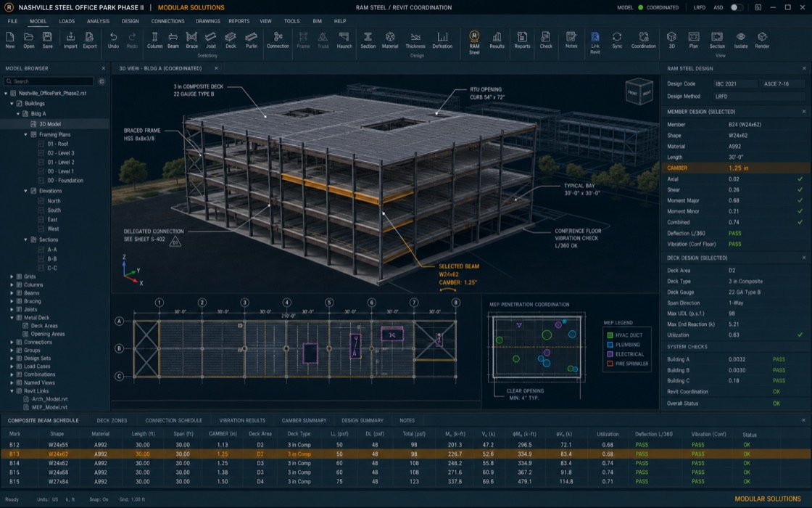Close the 3D VIEW - BLDG A tab
Screen dimensions: 812x508
click(x=216, y=68)
